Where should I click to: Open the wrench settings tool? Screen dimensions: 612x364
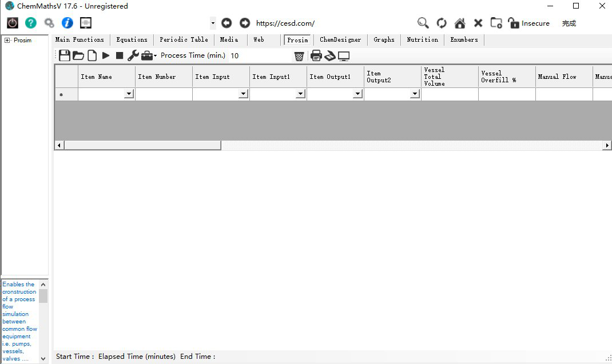click(x=133, y=55)
